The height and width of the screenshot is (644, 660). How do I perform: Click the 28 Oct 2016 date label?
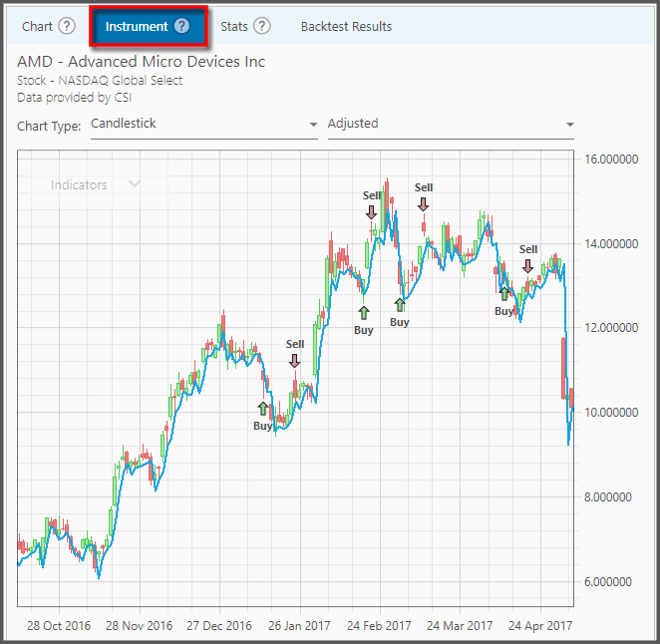[x=59, y=626]
